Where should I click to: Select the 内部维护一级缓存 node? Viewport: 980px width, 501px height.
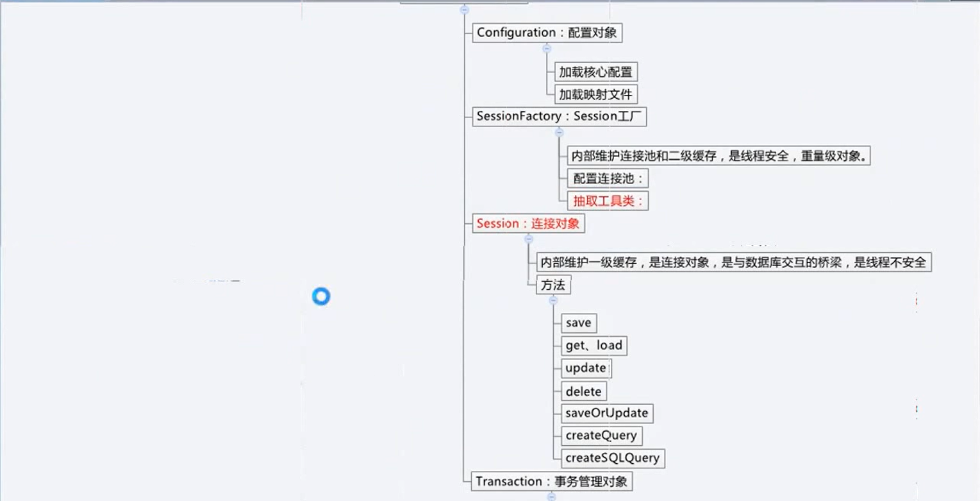733,262
